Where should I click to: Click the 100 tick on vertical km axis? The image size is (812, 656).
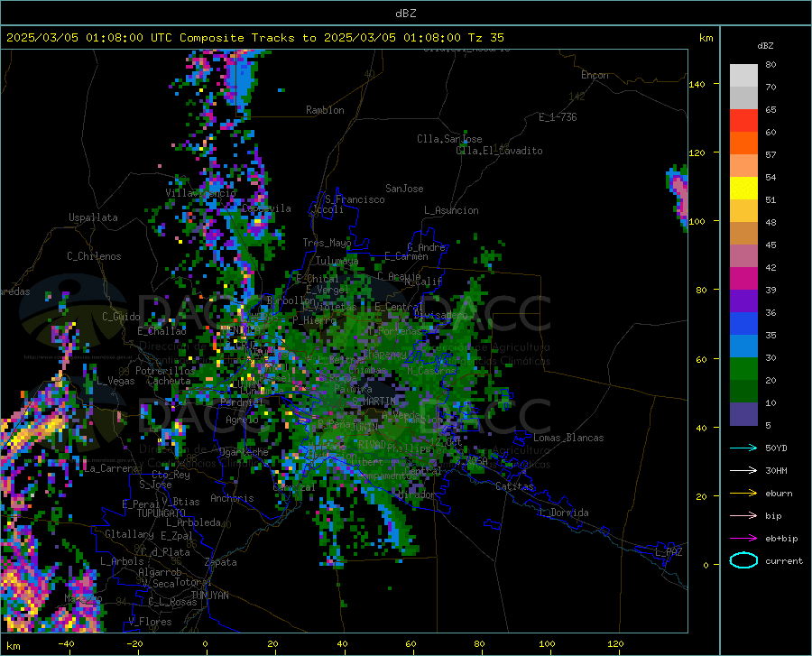point(697,222)
